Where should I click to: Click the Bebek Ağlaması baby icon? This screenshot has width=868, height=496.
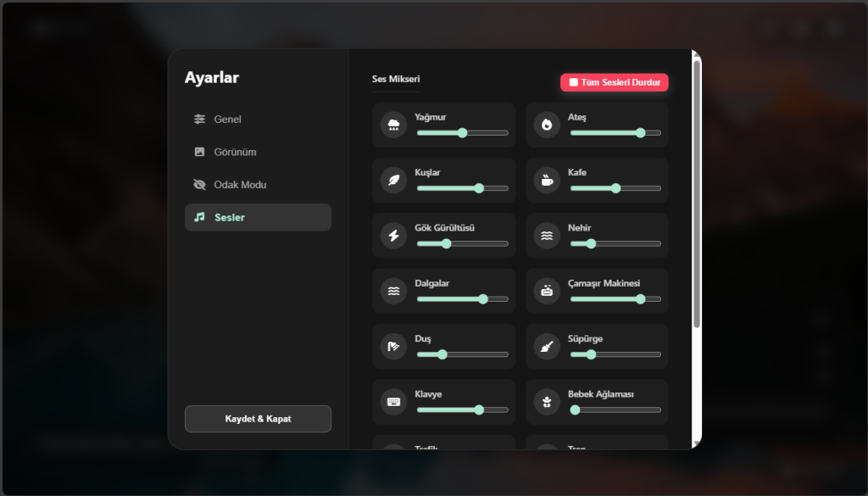pos(547,402)
